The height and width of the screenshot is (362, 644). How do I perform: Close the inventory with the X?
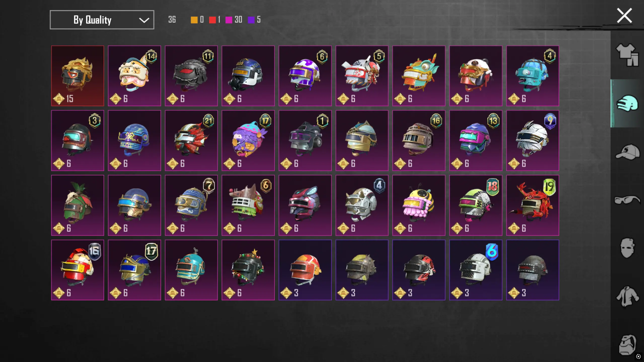click(x=624, y=16)
